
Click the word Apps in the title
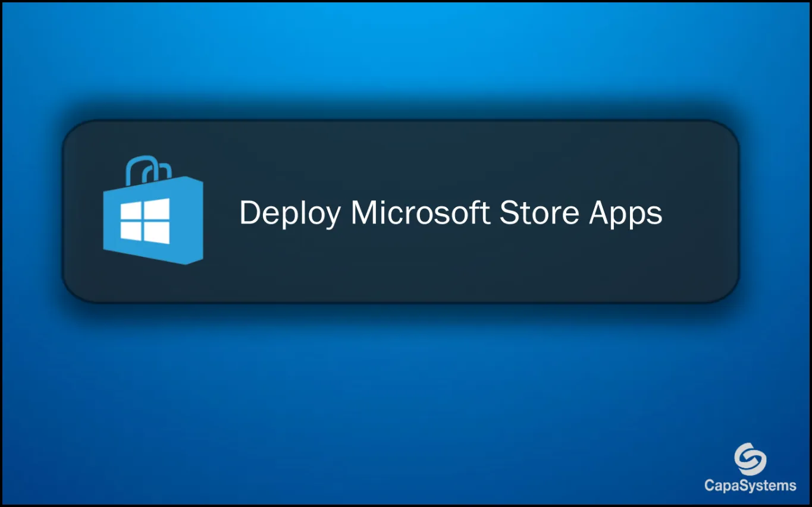(x=626, y=214)
